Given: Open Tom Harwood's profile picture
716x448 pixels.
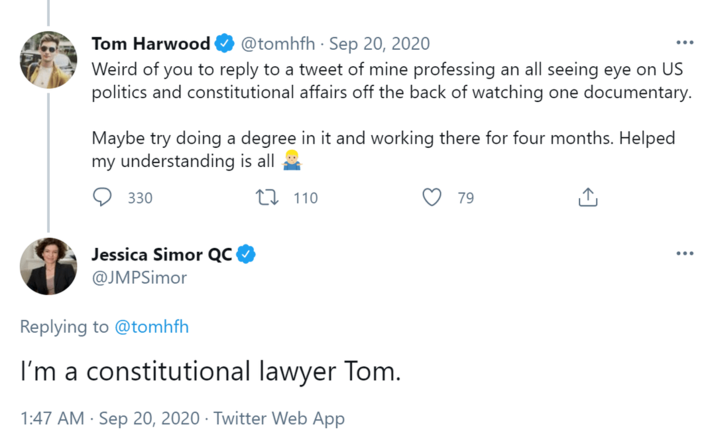Looking at the screenshot, I should (49, 60).
